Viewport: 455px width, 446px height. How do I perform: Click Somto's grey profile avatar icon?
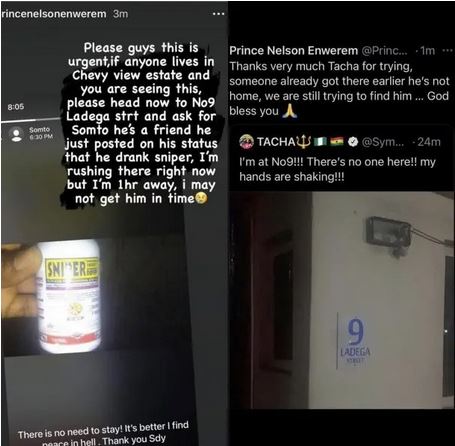[16, 134]
